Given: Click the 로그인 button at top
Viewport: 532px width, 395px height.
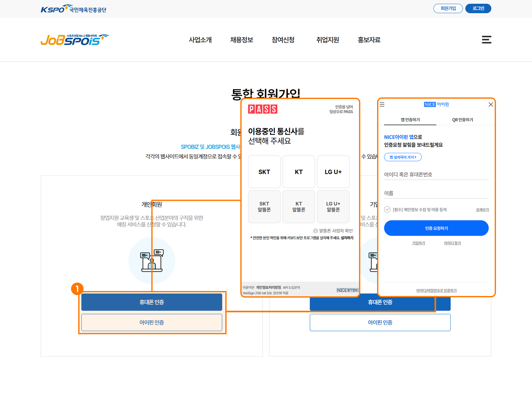Looking at the screenshot, I should [x=478, y=8].
